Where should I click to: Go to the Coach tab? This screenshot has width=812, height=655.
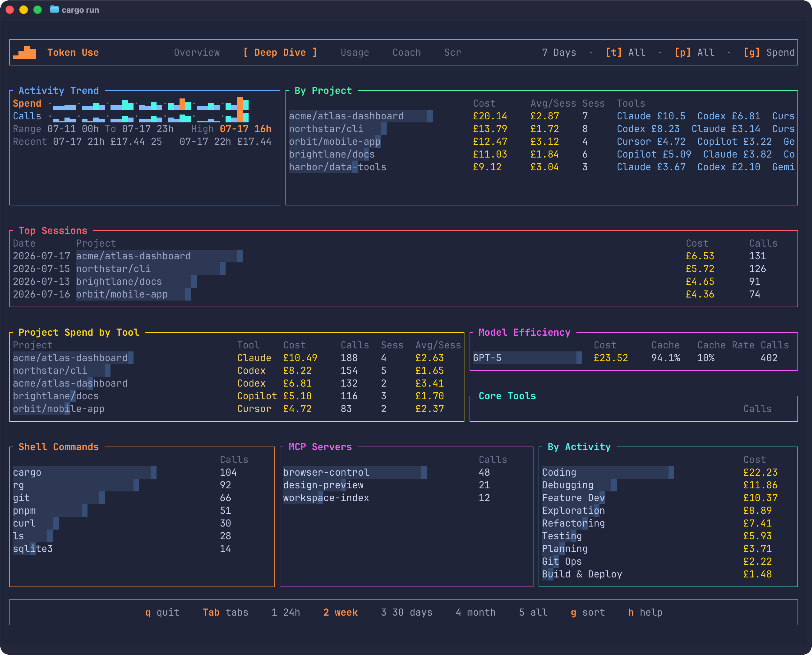point(406,52)
